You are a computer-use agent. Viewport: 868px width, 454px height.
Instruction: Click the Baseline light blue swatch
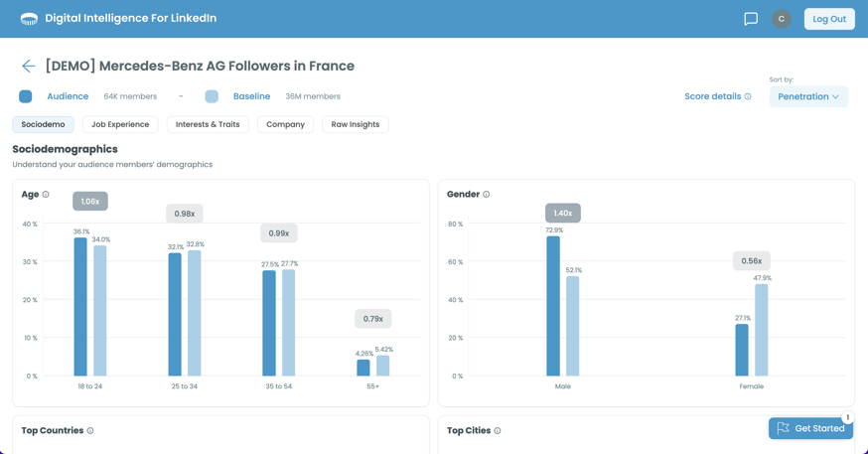click(212, 96)
